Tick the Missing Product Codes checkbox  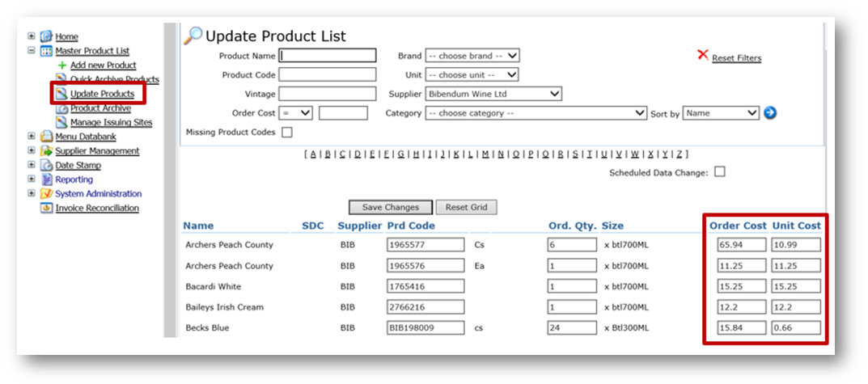pyautogui.click(x=286, y=133)
